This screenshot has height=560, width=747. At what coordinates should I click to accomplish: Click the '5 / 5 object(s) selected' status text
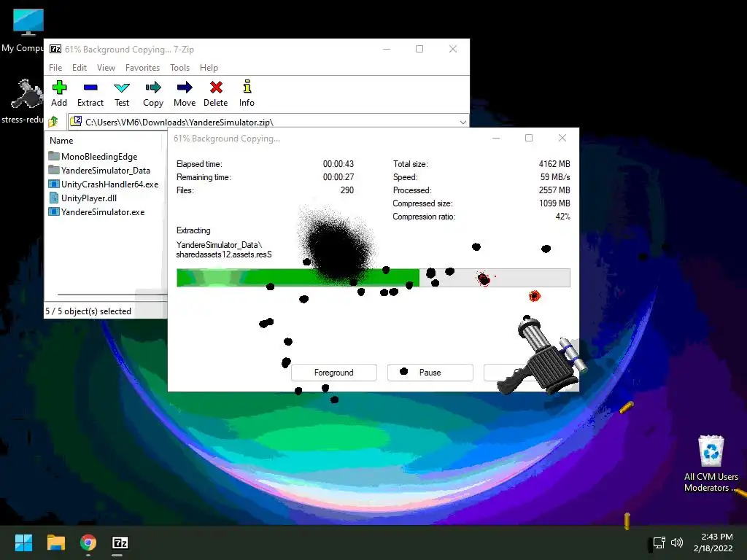coord(88,311)
